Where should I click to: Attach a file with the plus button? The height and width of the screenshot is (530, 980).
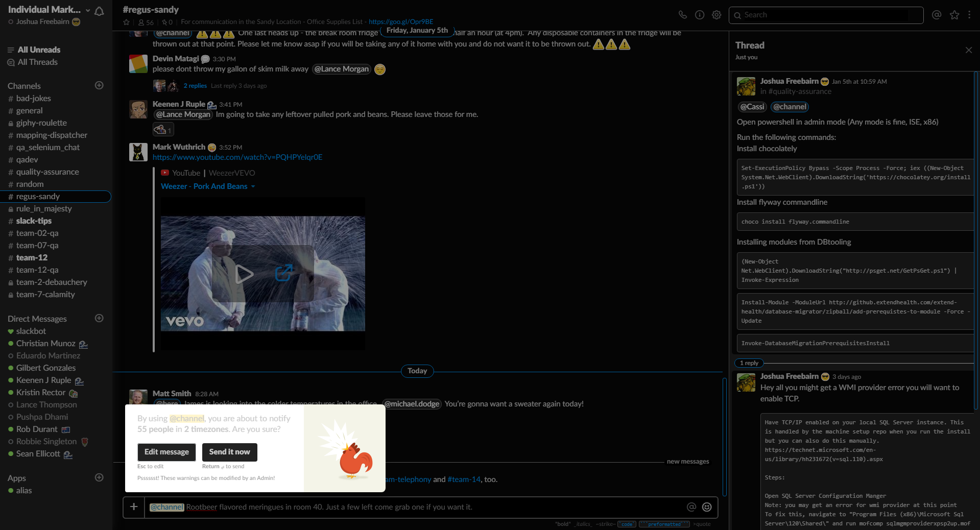point(134,507)
